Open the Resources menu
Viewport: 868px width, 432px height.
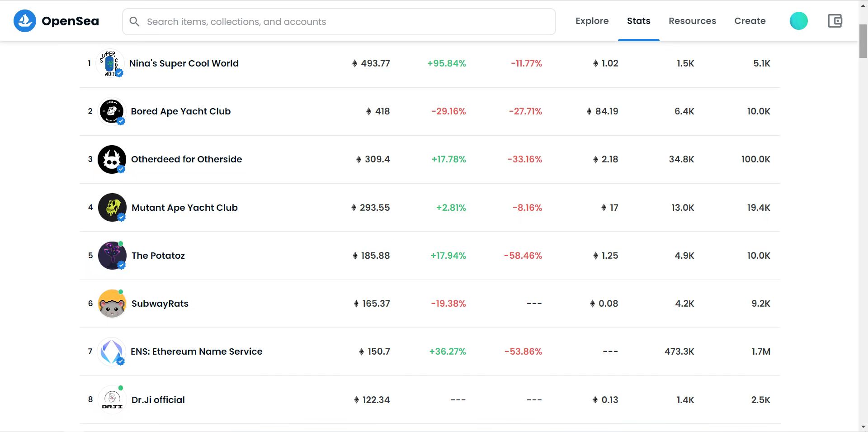point(692,21)
